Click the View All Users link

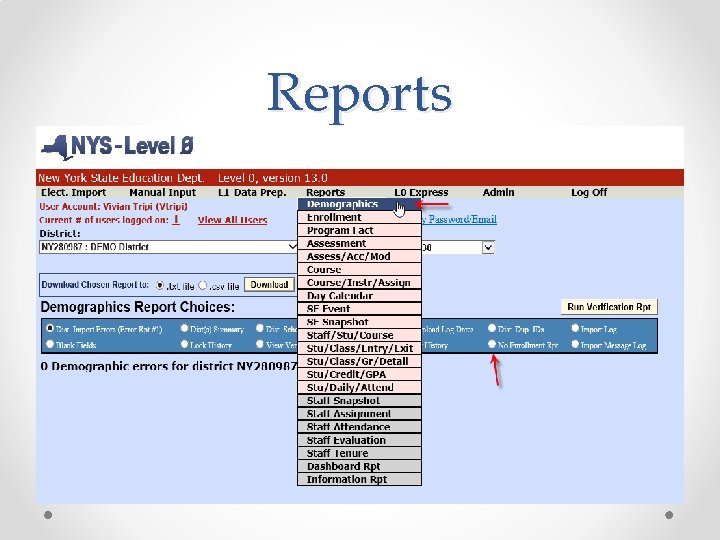232,220
